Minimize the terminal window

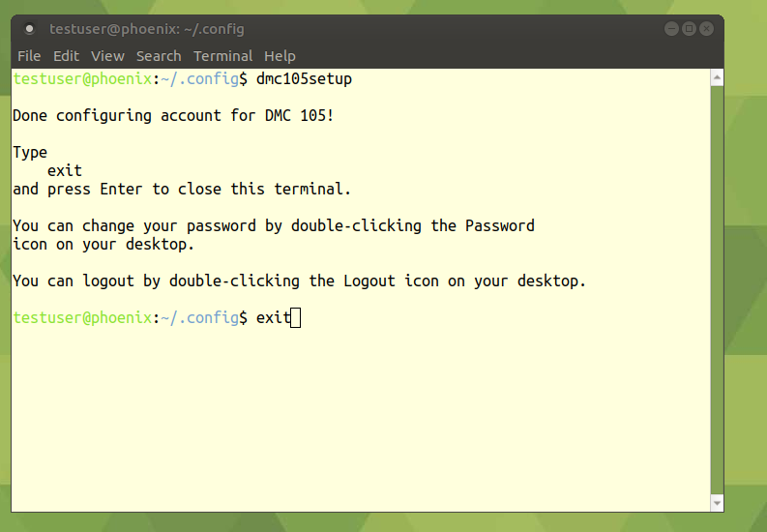[671, 29]
